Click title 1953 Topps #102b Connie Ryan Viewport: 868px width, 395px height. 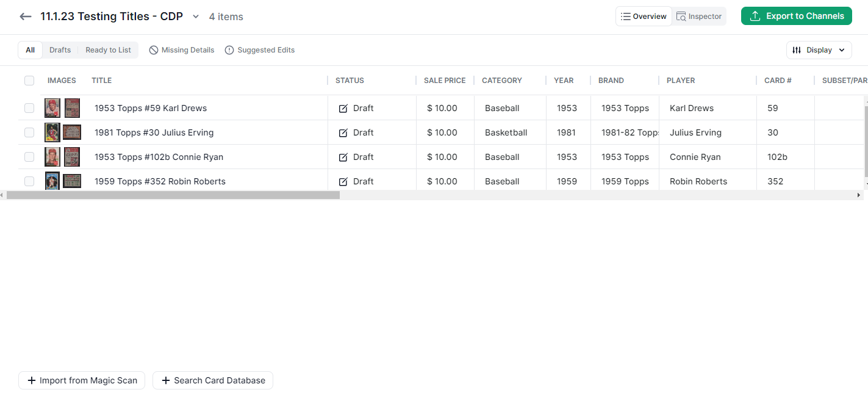tap(159, 157)
